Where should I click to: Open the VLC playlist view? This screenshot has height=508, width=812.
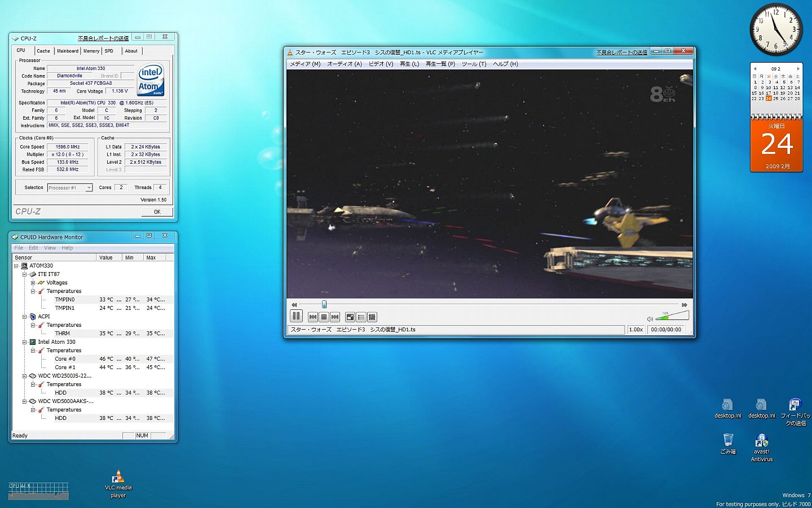pos(361,317)
